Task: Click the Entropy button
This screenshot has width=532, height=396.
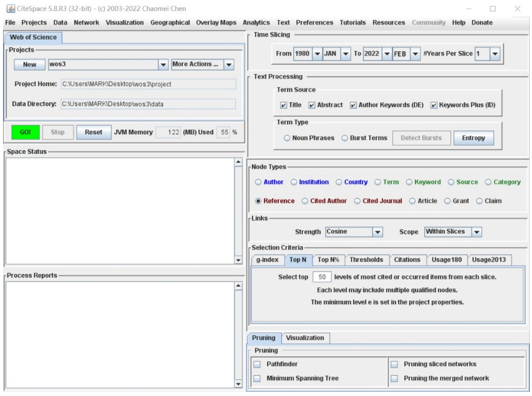Action: point(473,138)
